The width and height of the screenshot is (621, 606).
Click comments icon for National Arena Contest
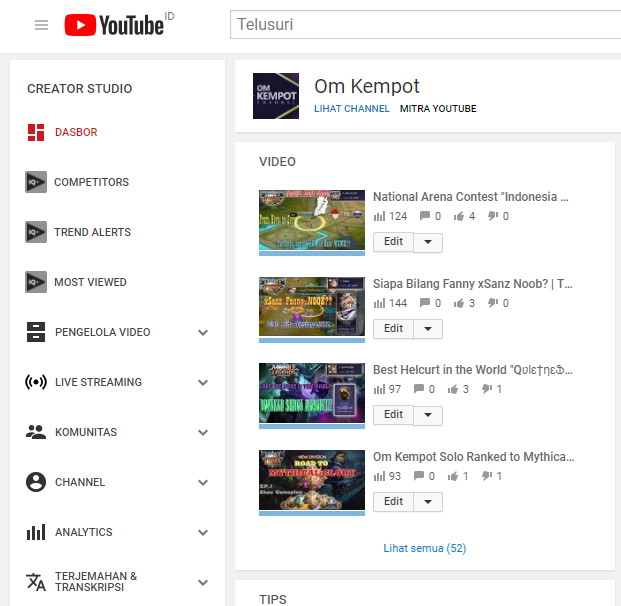tap(425, 216)
